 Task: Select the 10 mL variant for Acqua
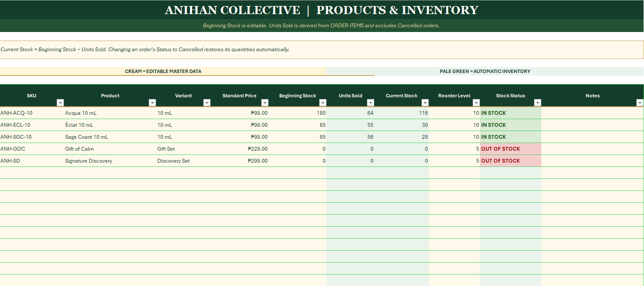[183, 113]
